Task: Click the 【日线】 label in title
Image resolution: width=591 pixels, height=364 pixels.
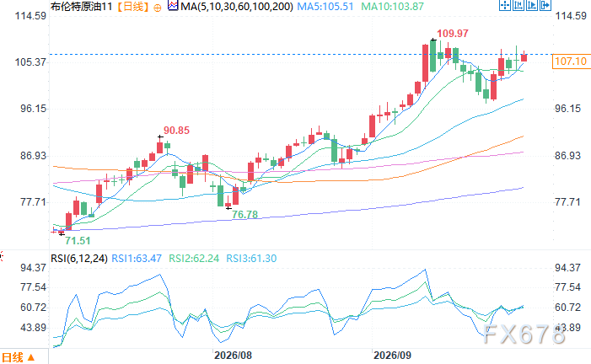Action: click(133, 7)
